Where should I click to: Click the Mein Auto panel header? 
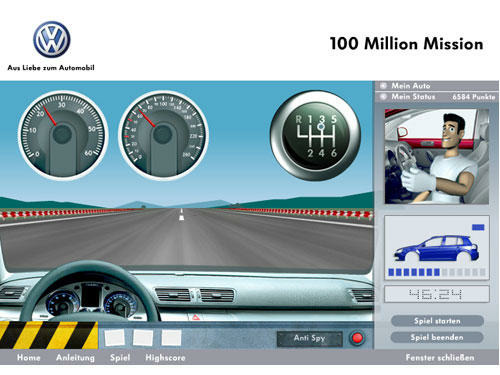pos(437,86)
